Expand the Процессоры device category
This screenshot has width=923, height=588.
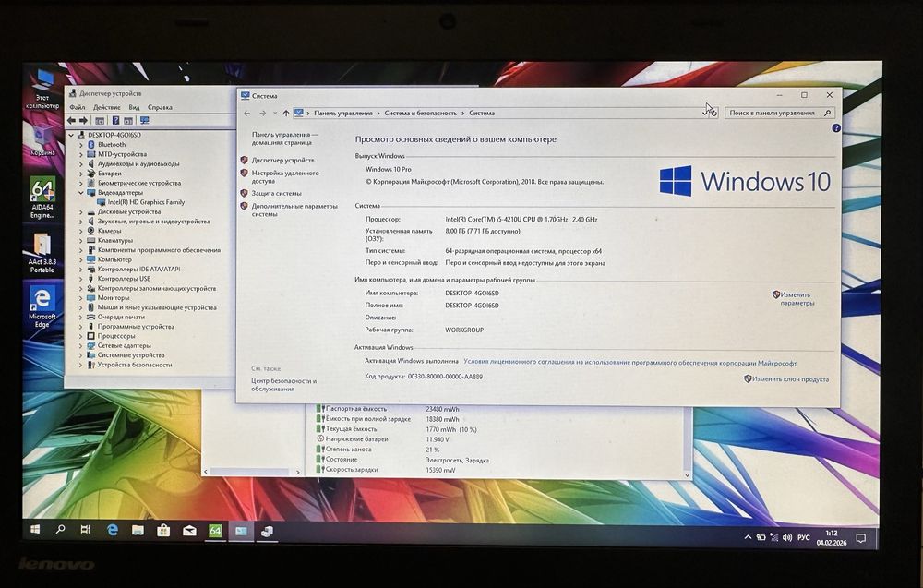click(x=81, y=336)
